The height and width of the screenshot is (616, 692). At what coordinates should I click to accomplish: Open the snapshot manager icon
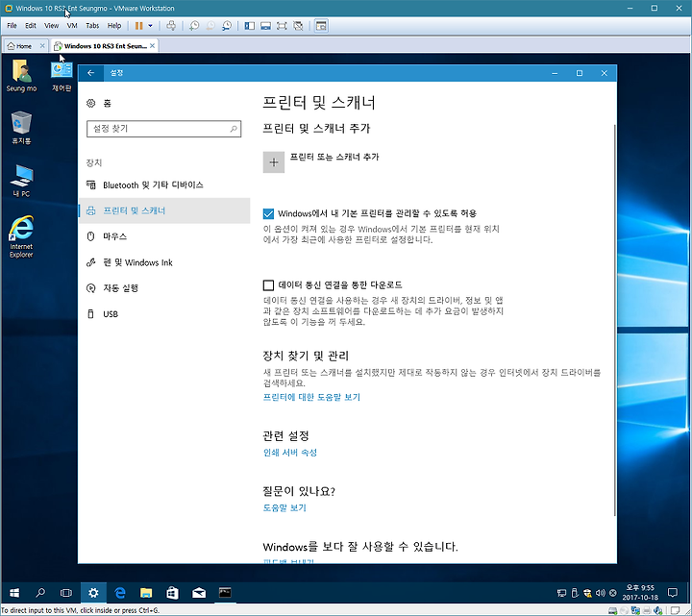(x=227, y=26)
